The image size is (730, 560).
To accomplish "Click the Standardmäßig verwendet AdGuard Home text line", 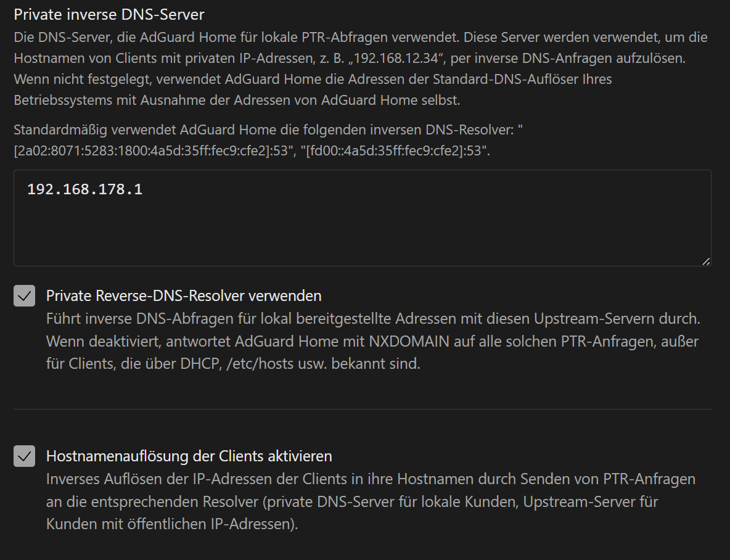I will (x=268, y=130).
